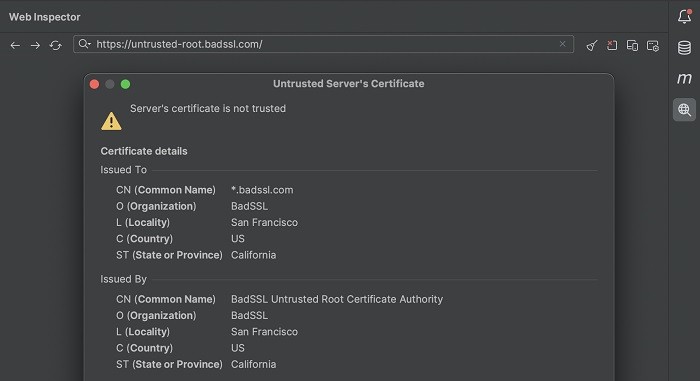Click the Certificate details heading
700x381 pixels.
click(x=144, y=151)
